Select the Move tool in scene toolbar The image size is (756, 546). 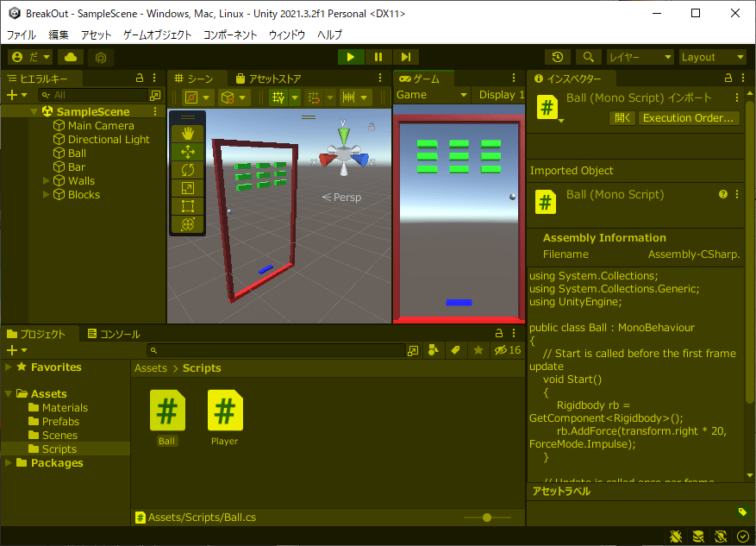point(188,152)
